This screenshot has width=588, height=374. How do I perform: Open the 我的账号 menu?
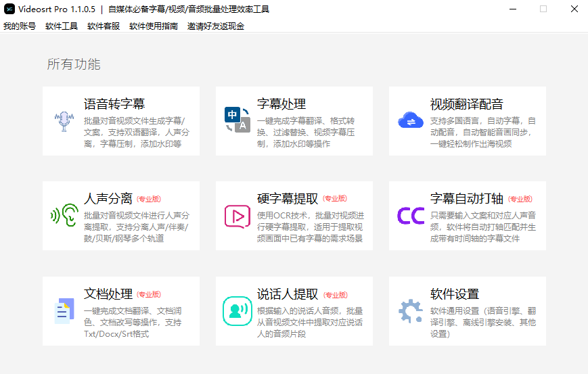[x=20, y=26]
